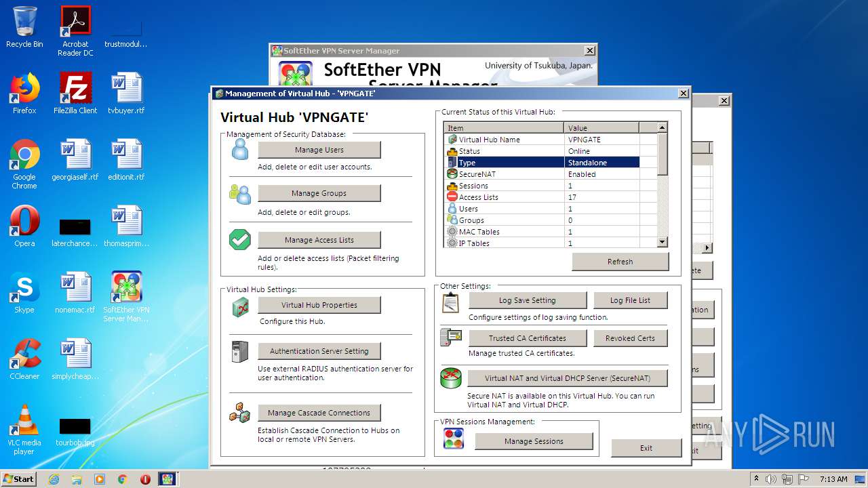The width and height of the screenshot is (868, 488).
Task: Click scroll-down arrow of status list
Action: (663, 242)
